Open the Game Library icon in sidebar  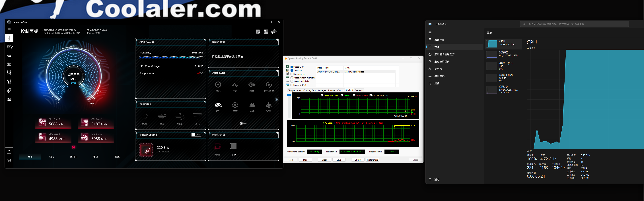pyautogui.click(x=9, y=64)
